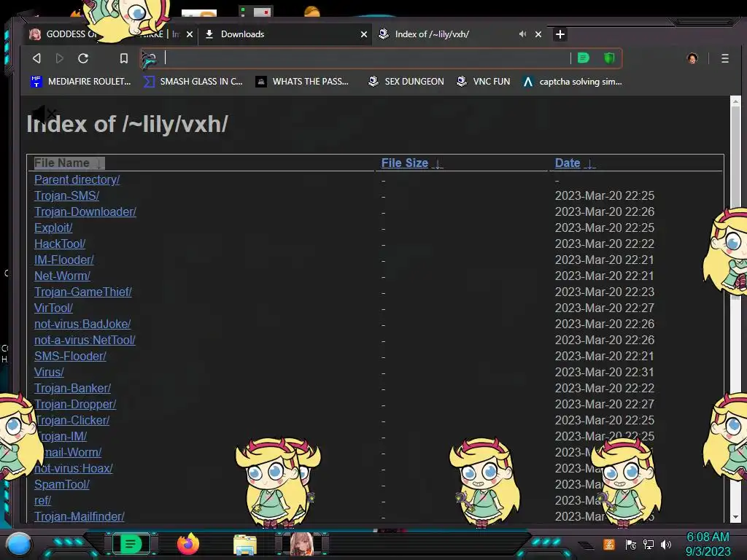Image resolution: width=747 pixels, height=560 pixels.
Task: Open the Virus/ folder link
Action: point(49,372)
